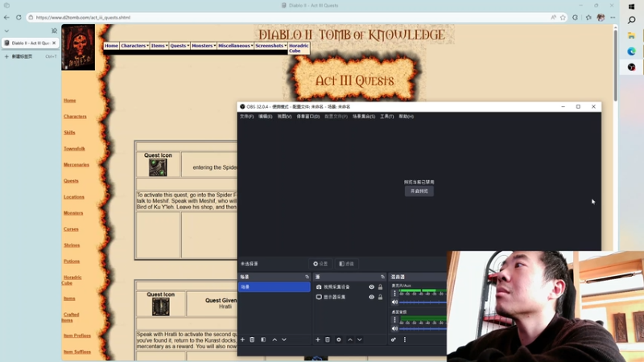Adjust 麦克风/Aux volume slider
This screenshot has height=362, width=644.
423,302
